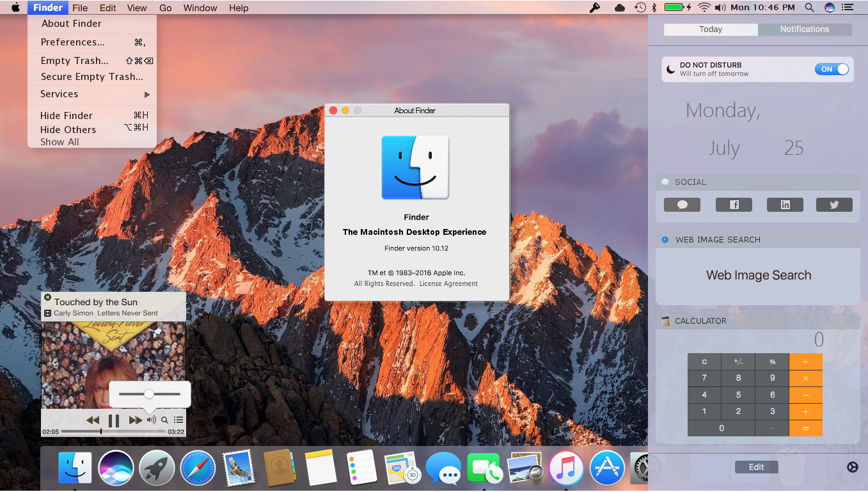Viewport: 868px width, 492px height.
Task: Open the mini player Up Next list
Action: [x=178, y=420]
